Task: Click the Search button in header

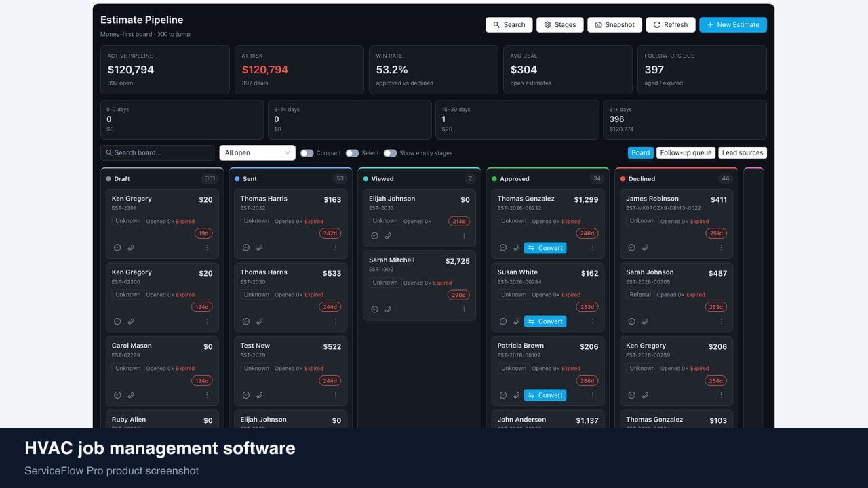Action: [509, 25]
